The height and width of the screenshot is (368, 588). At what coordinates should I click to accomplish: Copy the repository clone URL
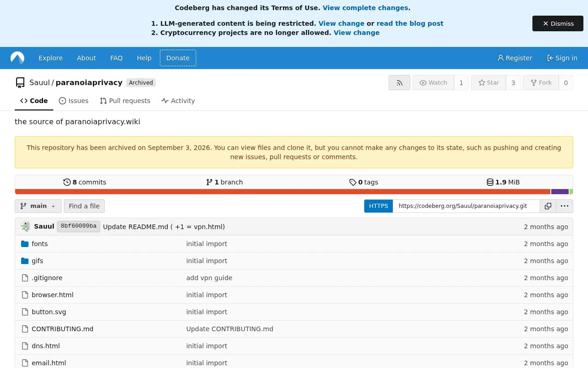coord(548,206)
